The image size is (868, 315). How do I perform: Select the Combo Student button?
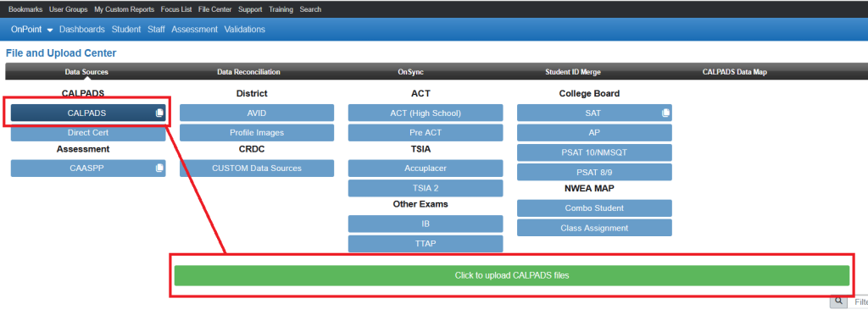coord(594,208)
